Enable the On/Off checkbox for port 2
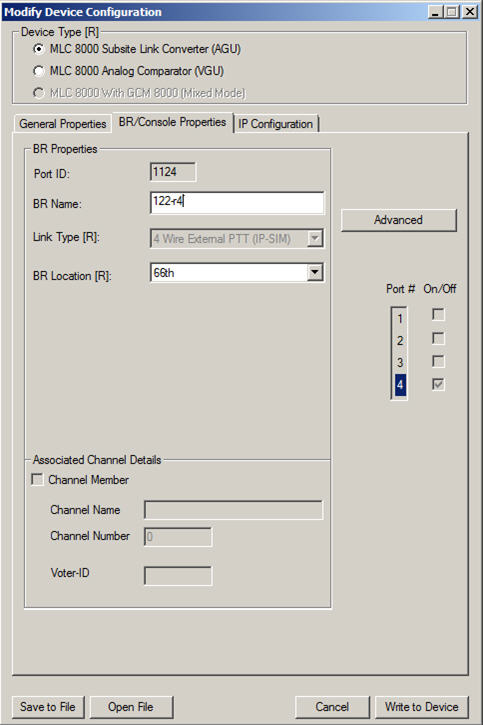Viewport: 484px width, 725px height. coord(438,338)
